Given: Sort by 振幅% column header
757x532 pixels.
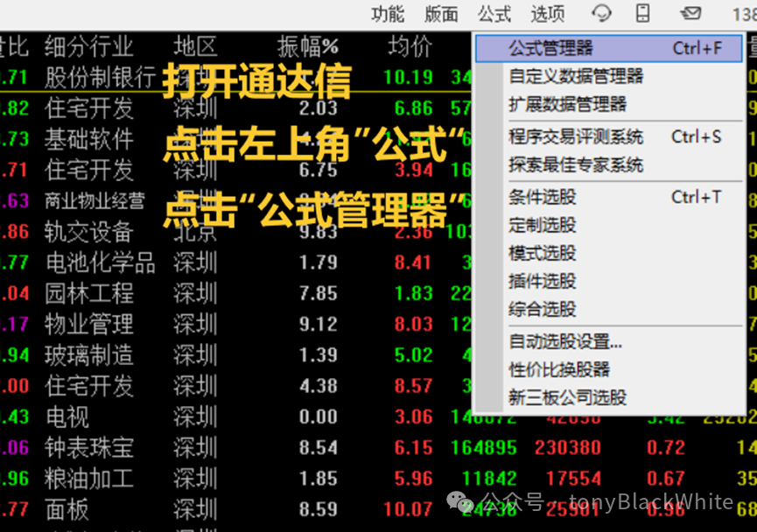Looking at the screenshot, I should point(307,47).
